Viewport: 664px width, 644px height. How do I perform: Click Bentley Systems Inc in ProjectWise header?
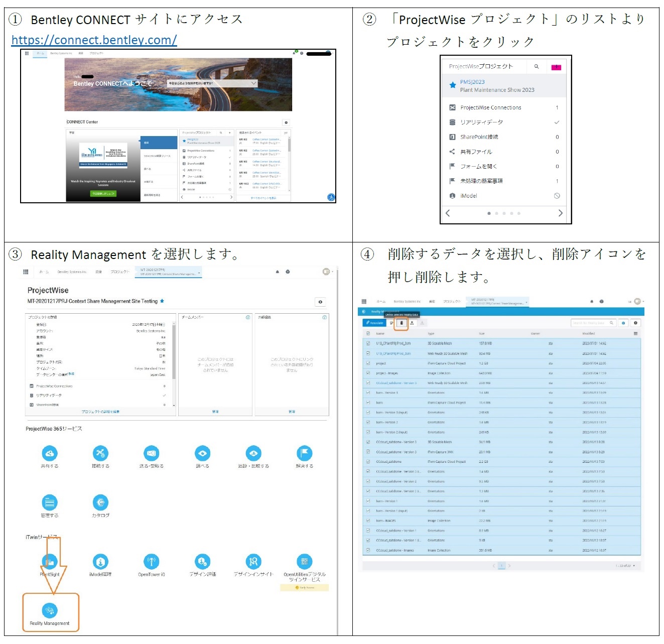72,272
